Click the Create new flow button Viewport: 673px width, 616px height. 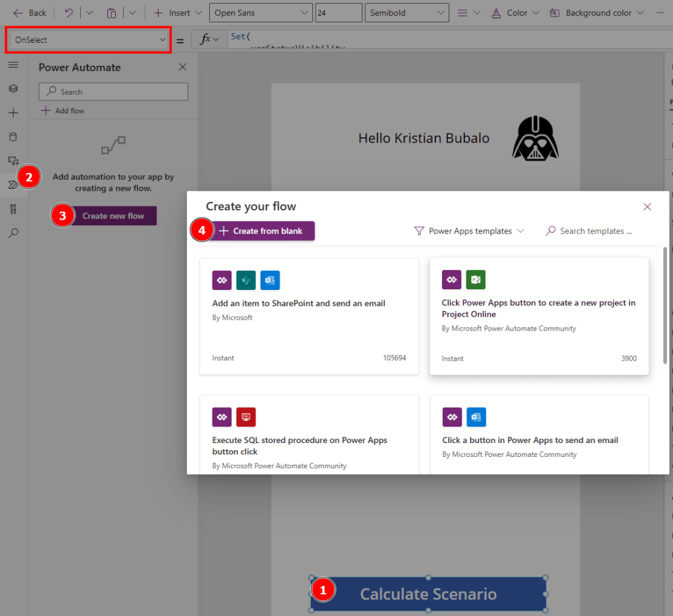pos(113,216)
